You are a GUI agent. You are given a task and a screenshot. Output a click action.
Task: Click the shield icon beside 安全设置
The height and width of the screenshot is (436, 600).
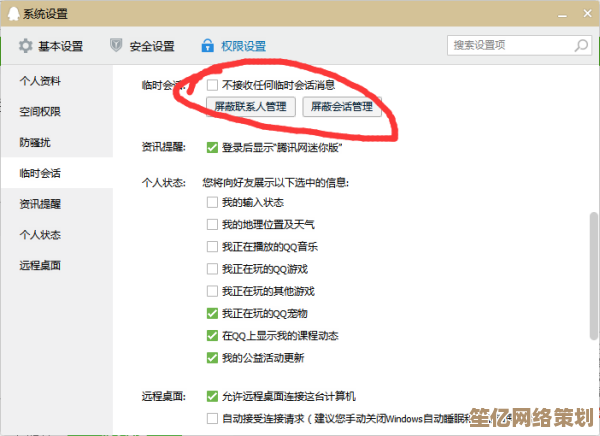(116, 46)
